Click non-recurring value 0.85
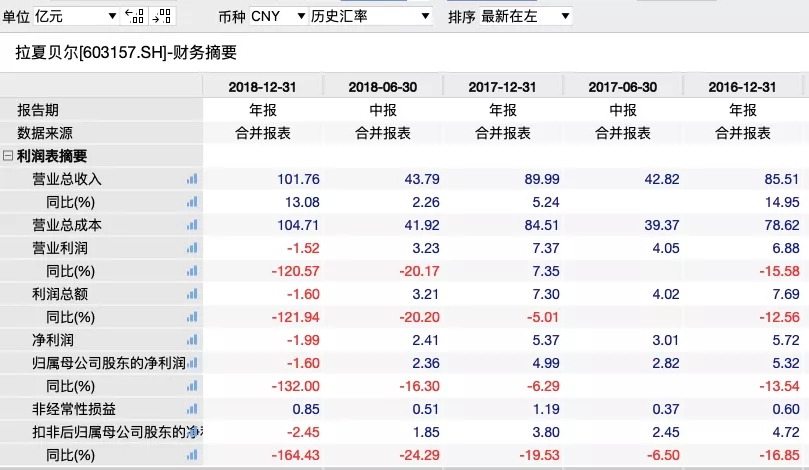 (306, 409)
